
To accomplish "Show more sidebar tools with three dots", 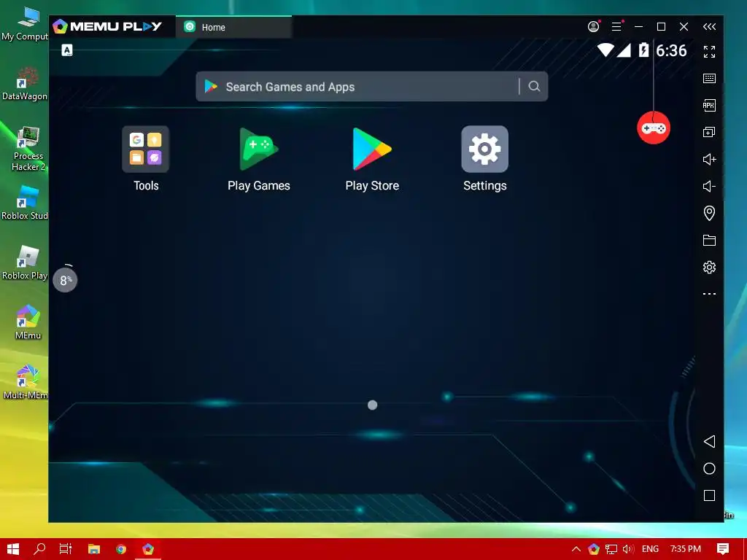I will [709, 294].
